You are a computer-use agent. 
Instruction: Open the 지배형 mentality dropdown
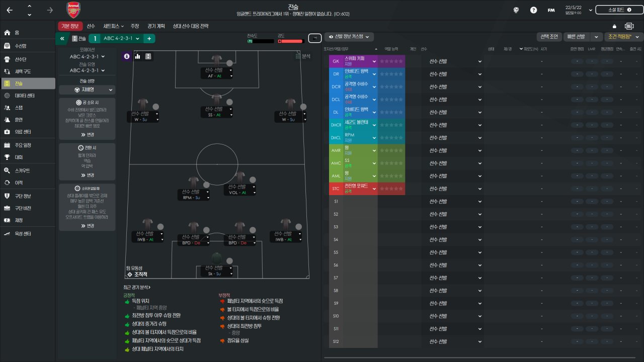tap(87, 90)
